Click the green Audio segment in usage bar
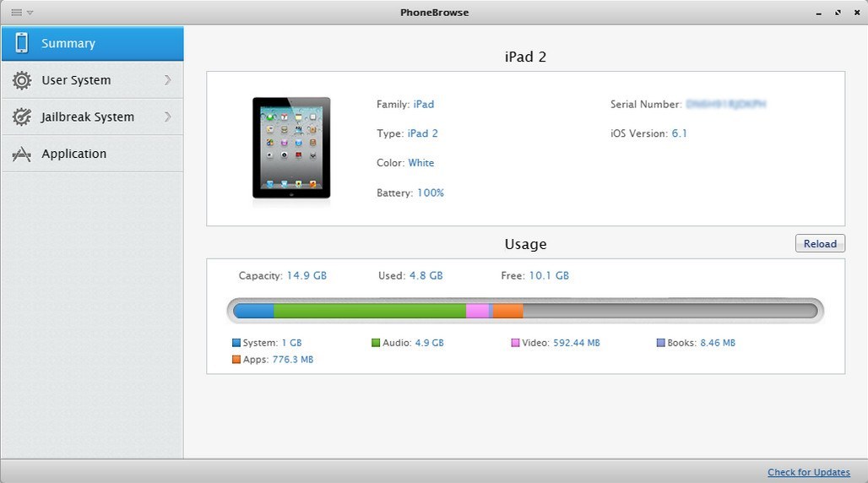The height and width of the screenshot is (483, 868). click(x=370, y=311)
